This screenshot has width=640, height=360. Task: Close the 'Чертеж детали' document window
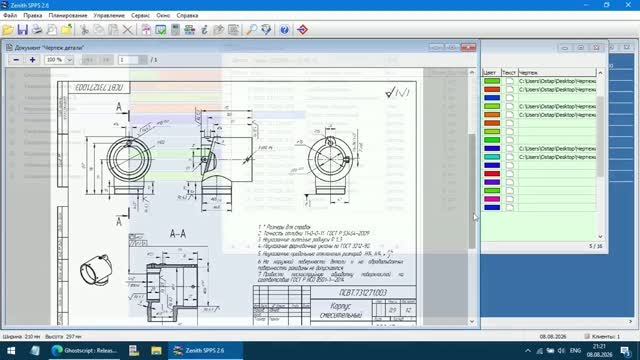click(469, 47)
